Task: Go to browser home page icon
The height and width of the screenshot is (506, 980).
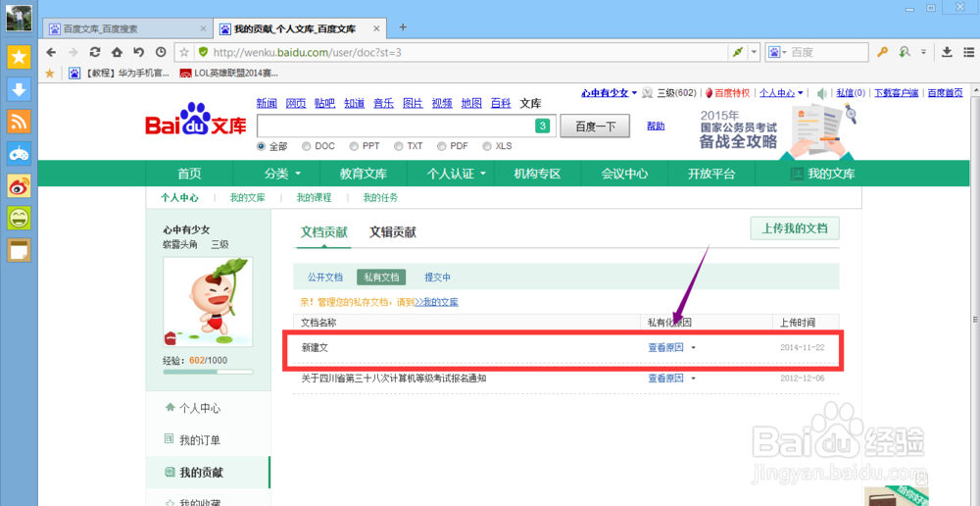Action: coord(117,52)
